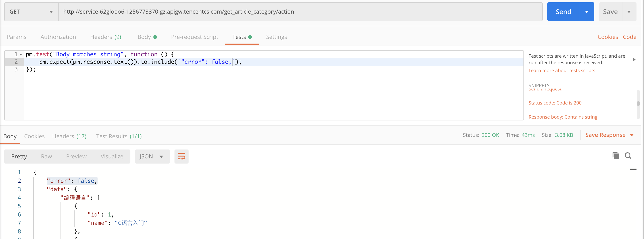The height and width of the screenshot is (239, 644).
Task: Open the request Body tab
Action: click(x=147, y=37)
